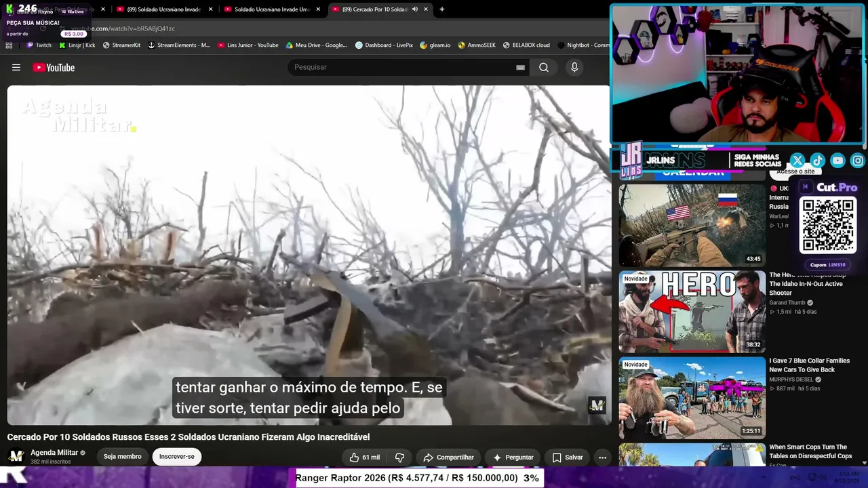Open the BELABOX cloud bookmark
Viewport: 868px width, 488px height.
[x=526, y=45]
